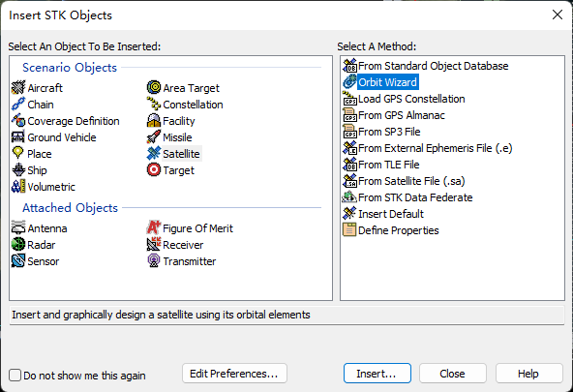This screenshot has height=392, width=573.
Task: Select the 'Antenna' label
Action: coord(47,228)
